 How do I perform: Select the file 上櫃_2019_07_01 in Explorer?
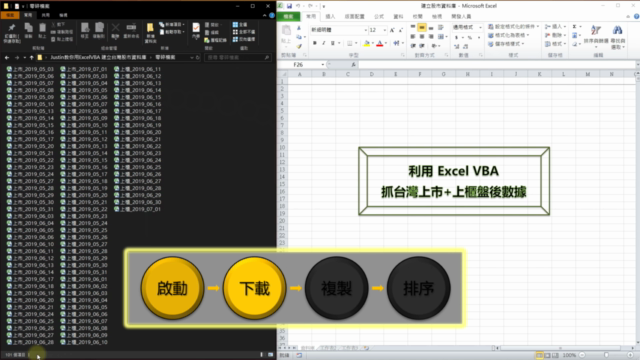tap(138, 209)
